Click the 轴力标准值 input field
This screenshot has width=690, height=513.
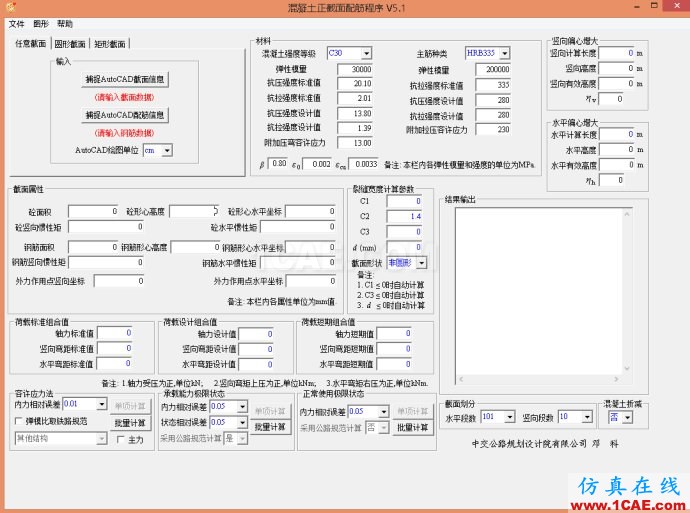pyautogui.click(x=114, y=333)
